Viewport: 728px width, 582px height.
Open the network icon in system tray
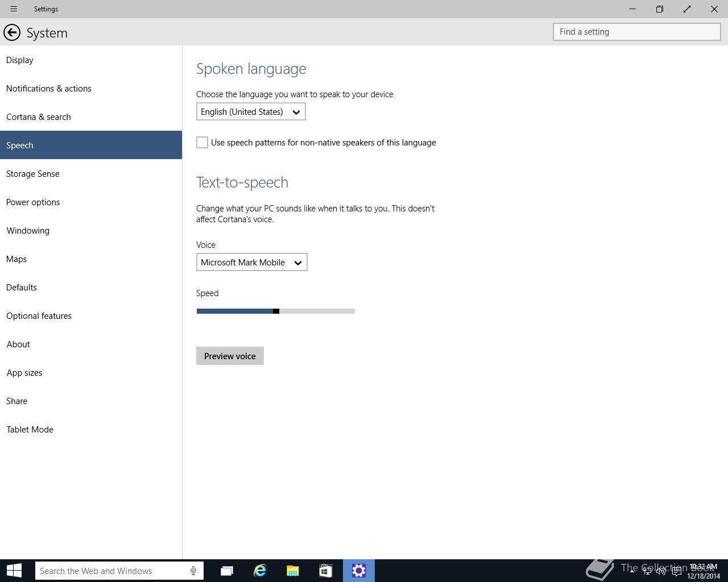pyautogui.click(x=647, y=571)
